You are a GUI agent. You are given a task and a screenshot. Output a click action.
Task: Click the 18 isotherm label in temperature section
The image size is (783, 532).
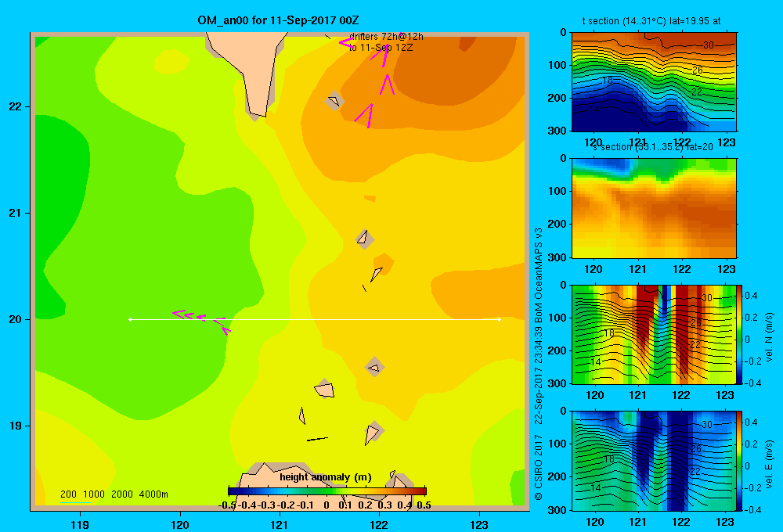tap(608, 81)
